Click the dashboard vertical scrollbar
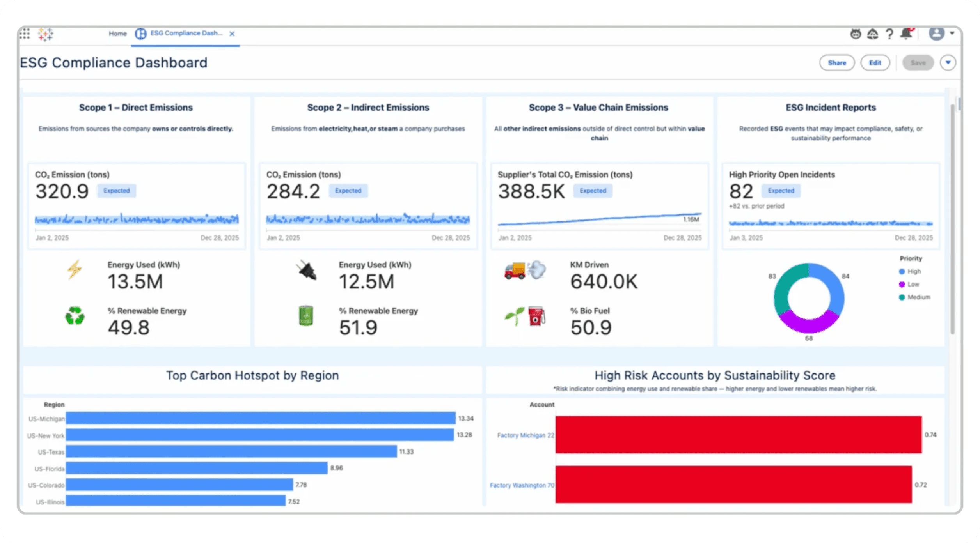This screenshot has height=543, width=980. coord(952,218)
